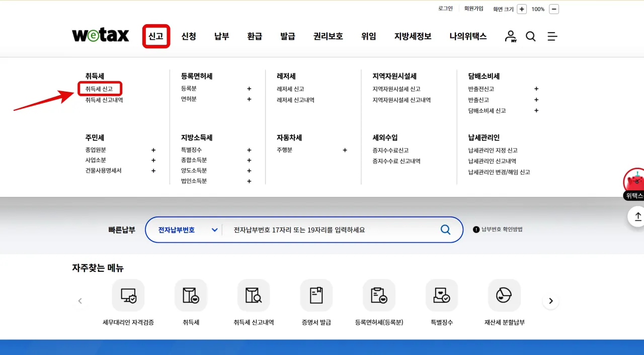Click the MY profile icon
This screenshot has width=644, height=355.
510,36
